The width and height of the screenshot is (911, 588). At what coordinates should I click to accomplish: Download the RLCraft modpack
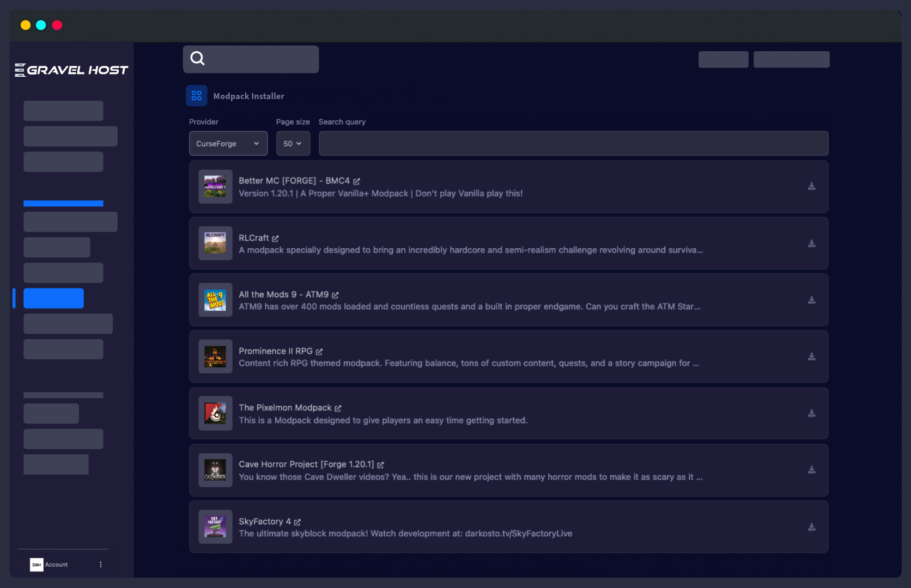(811, 243)
